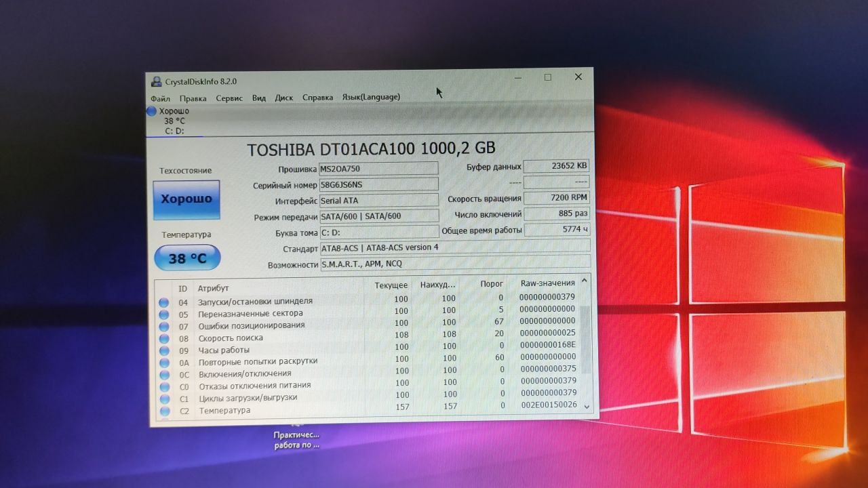Select the Часы работы row
868x488 pixels.
[367, 348]
